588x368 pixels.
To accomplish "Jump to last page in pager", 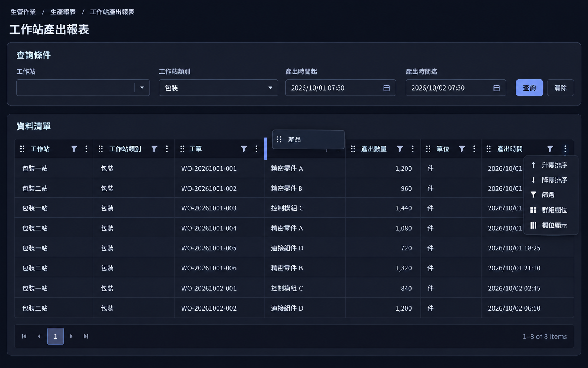I will [x=86, y=336].
